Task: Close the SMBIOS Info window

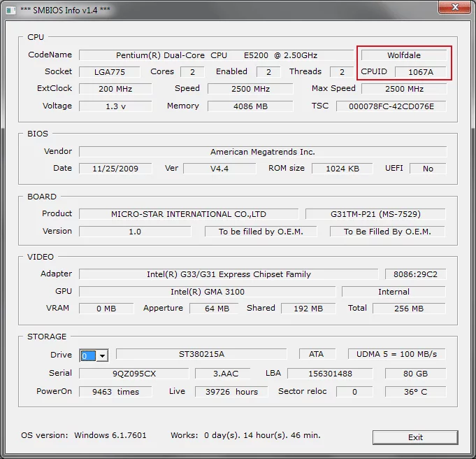Action: pos(455,7)
